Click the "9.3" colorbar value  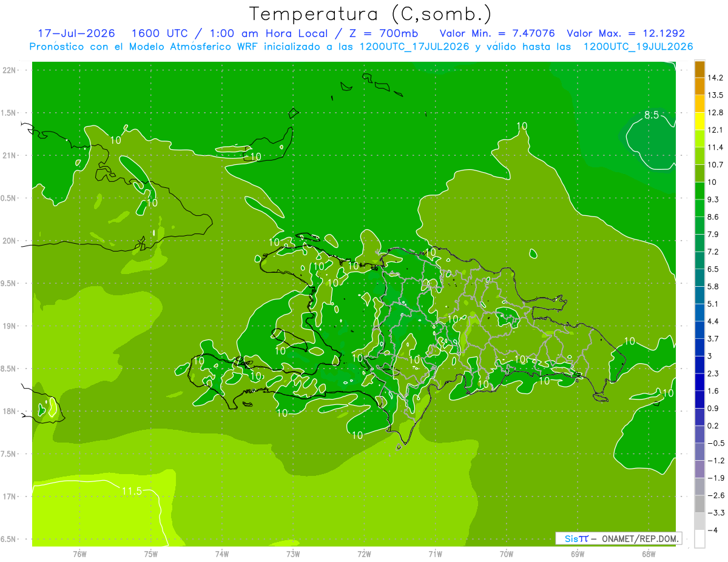click(x=713, y=199)
